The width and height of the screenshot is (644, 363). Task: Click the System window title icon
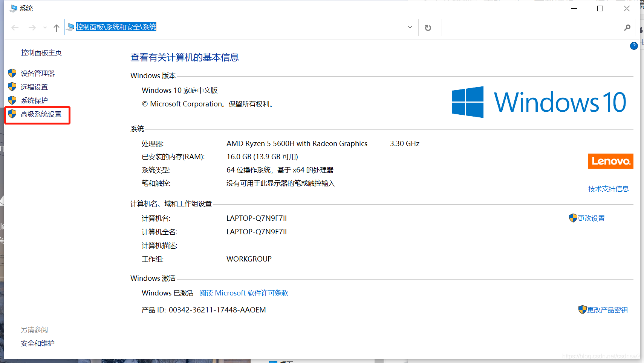pyautogui.click(x=13, y=8)
